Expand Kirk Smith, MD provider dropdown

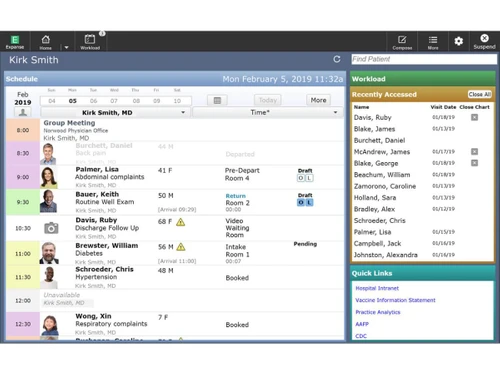[115, 113]
